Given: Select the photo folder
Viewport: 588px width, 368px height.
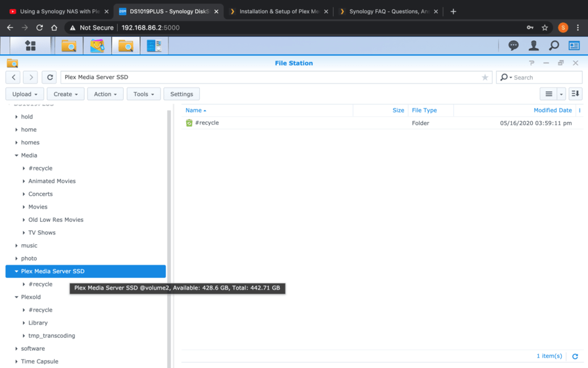Looking at the screenshot, I should pyautogui.click(x=29, y=258).
